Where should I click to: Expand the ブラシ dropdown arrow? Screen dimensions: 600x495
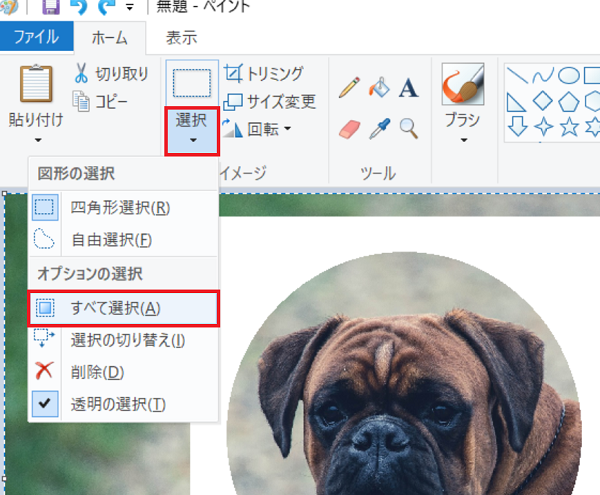coord(463,140)
